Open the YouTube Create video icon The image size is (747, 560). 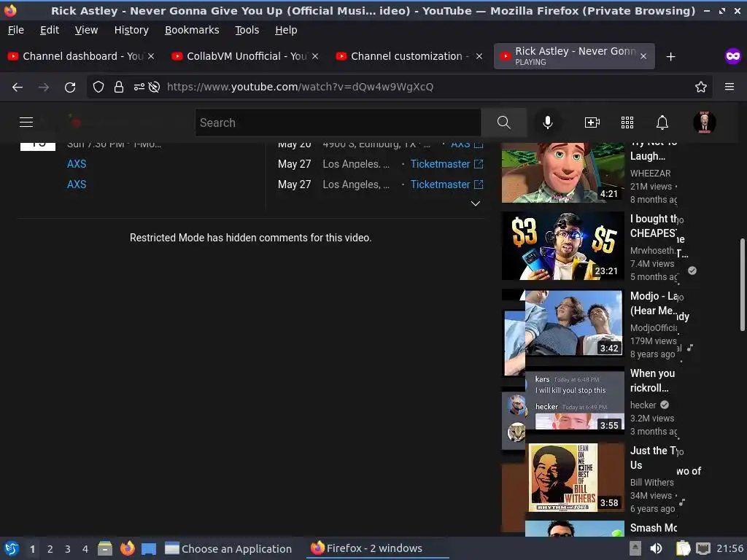[592, 122]
